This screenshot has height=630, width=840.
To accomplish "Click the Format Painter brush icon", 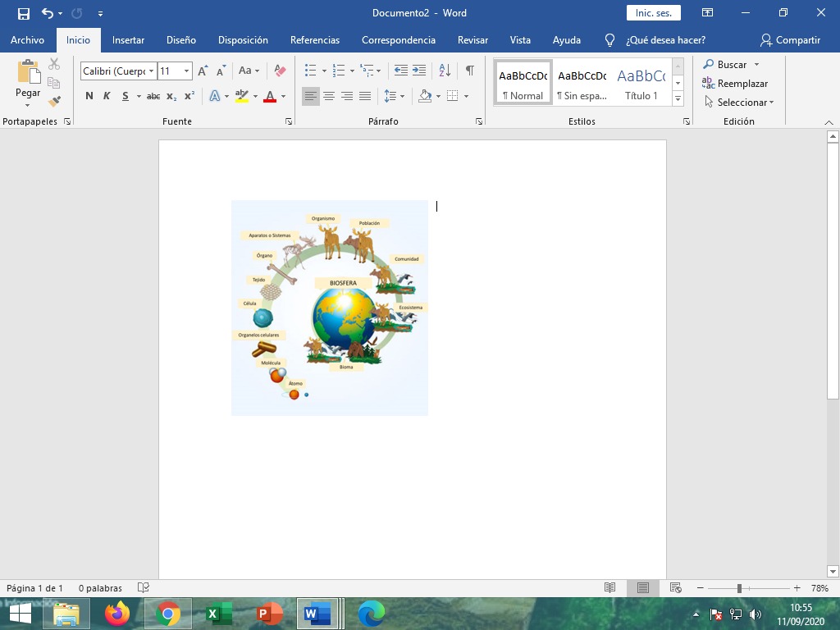I will pos(54,102).
